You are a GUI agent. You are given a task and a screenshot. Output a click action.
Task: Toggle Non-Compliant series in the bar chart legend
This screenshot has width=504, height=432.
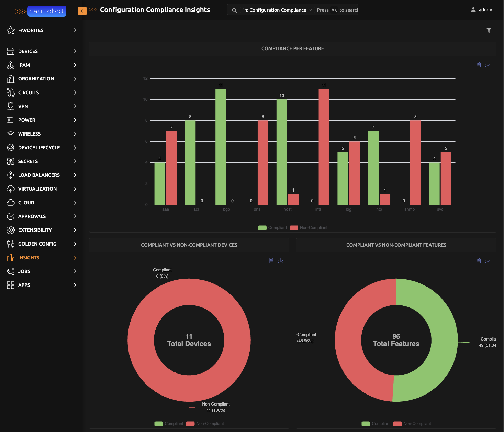click(309, 228)
